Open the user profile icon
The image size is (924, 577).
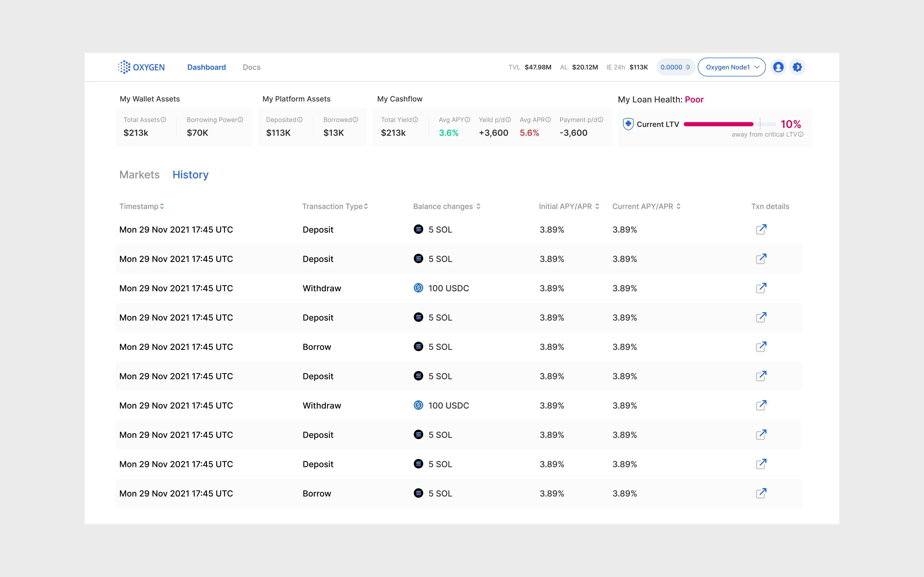pos(778,67)
